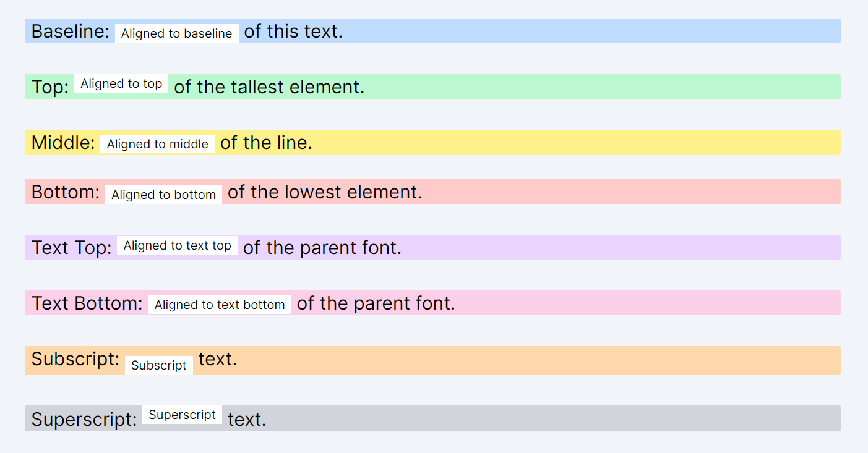This screenshot has height=453, width=868.
Task: Click the "Aligned to text top" white box
Action: [178, 245]
